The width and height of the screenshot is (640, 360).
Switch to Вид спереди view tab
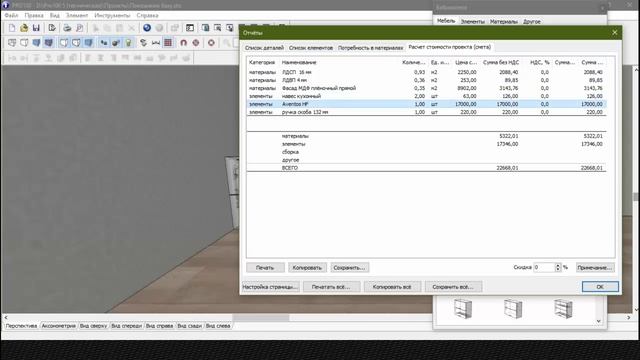tap(127, 326)
